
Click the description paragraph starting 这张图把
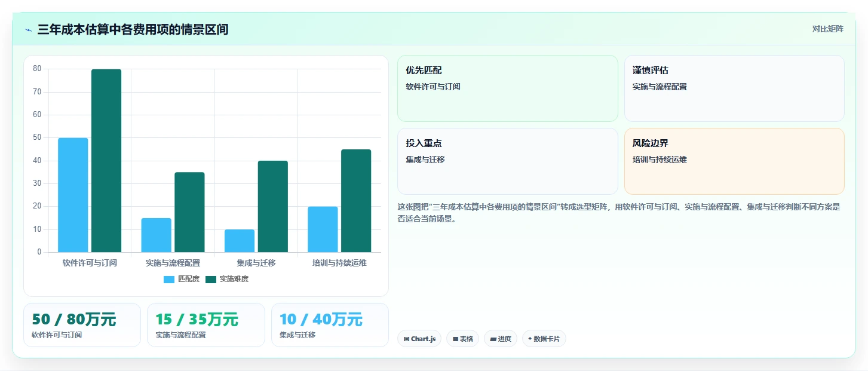619,213
